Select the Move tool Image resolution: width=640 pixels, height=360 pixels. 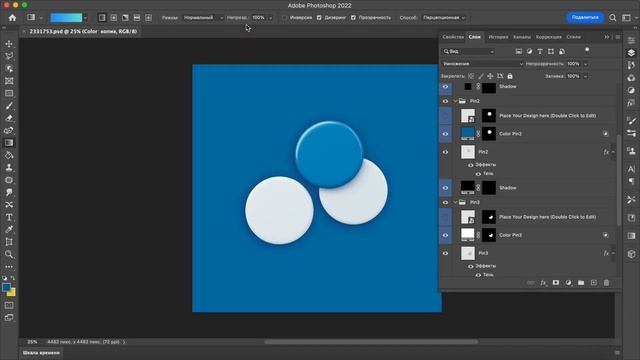[x=9, y=44]
